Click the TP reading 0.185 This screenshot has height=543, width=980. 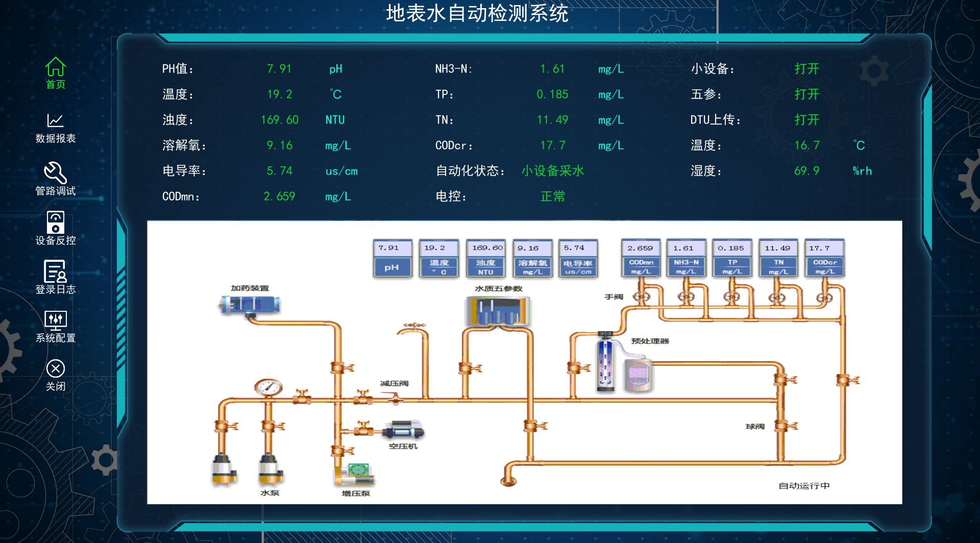coord(552,94)
